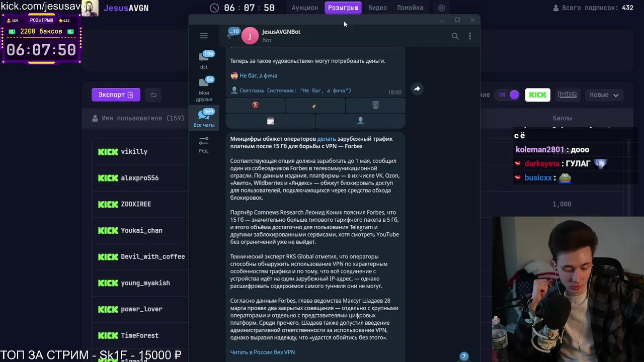Open the Новые sort dropdown
This screenshot has height=362, width=644.
(604, 95)
